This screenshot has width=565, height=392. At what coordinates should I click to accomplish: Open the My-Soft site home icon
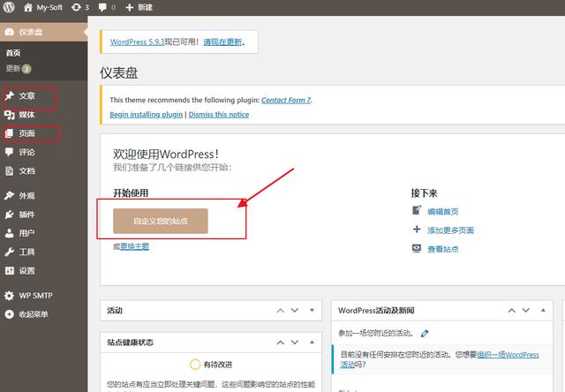click(x=27, y=7)
